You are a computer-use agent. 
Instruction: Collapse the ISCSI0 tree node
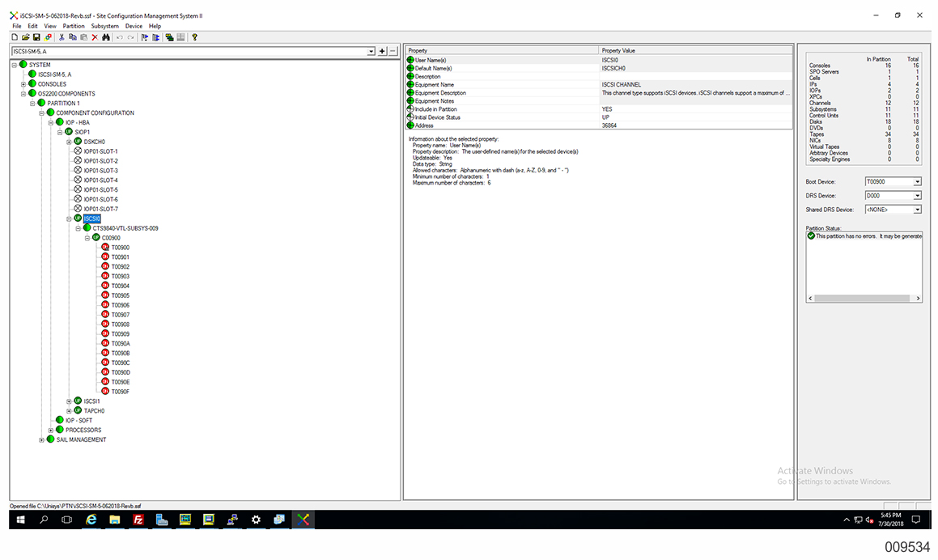pos(69,219)
